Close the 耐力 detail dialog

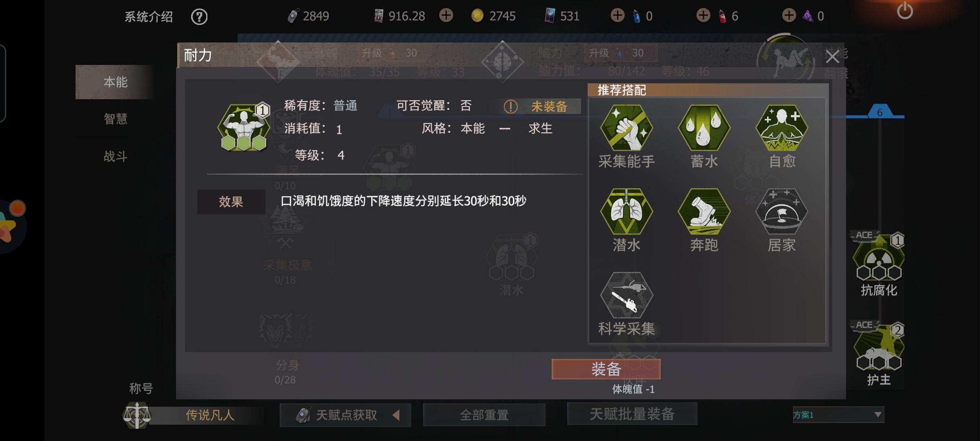[832, 56]
